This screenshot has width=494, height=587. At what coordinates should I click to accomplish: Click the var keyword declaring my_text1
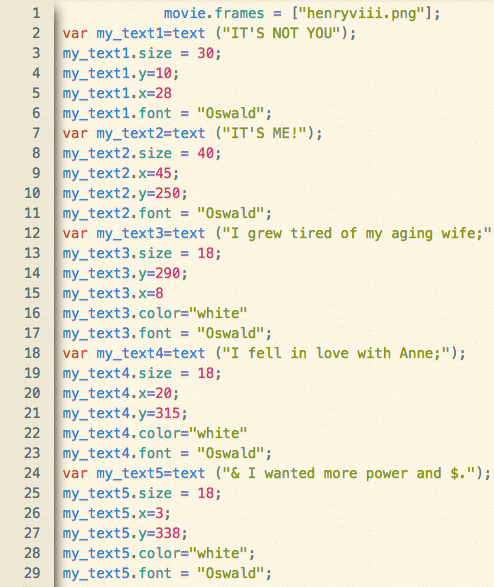[x=75, y=34]
